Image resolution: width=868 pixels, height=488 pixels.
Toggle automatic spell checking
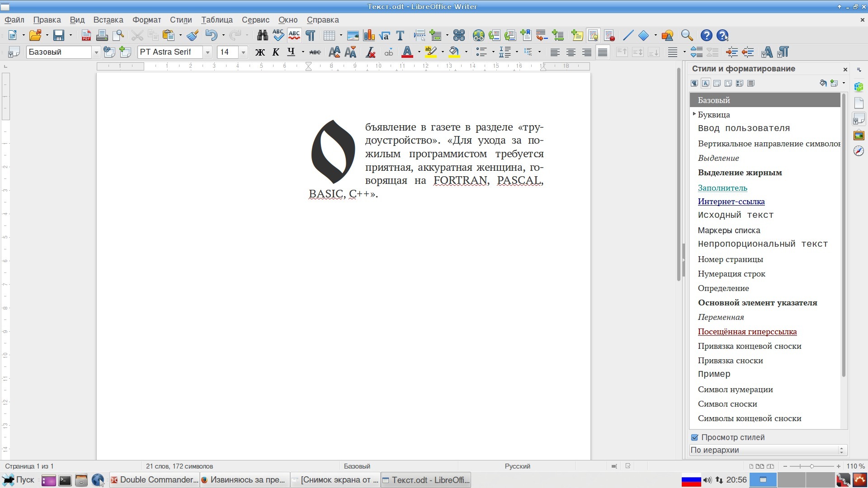pos(294,35)
